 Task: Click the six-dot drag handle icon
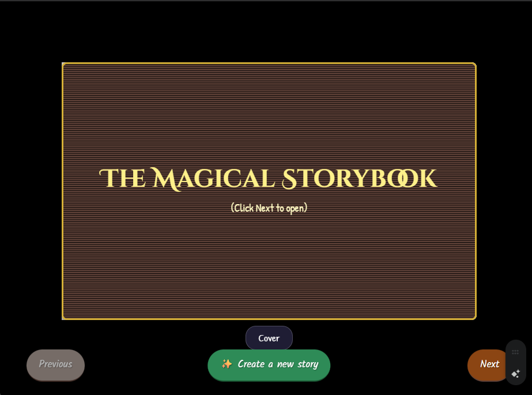[x=515, y=352]
